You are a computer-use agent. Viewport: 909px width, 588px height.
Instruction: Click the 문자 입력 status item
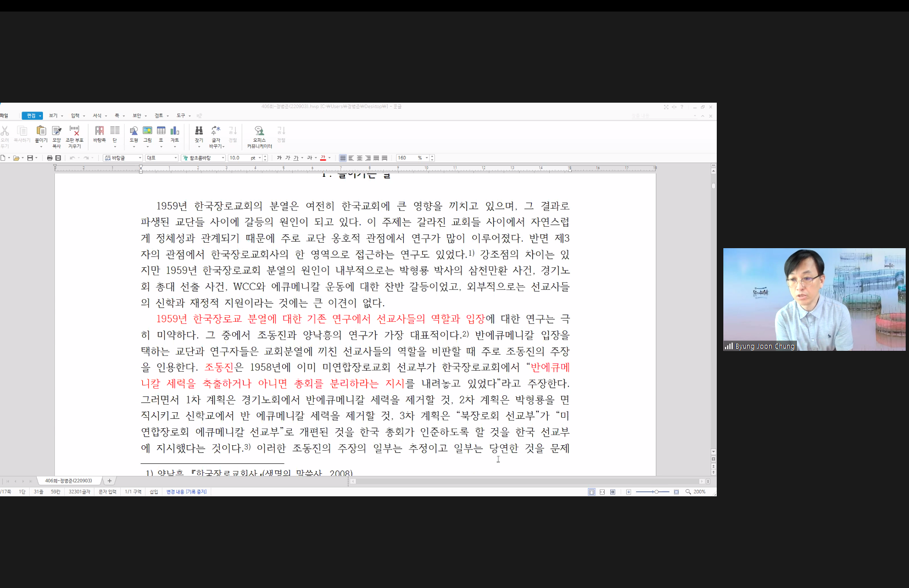point(107,492)
